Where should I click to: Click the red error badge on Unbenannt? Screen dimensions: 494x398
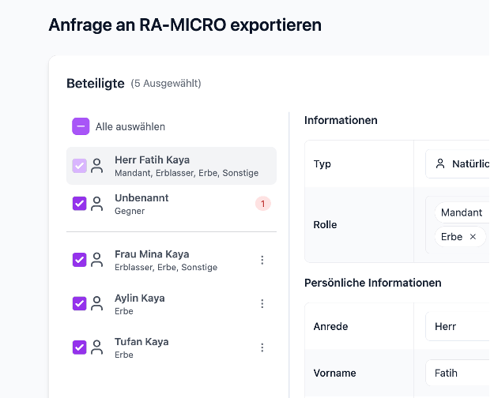click(x=263, y=204)
